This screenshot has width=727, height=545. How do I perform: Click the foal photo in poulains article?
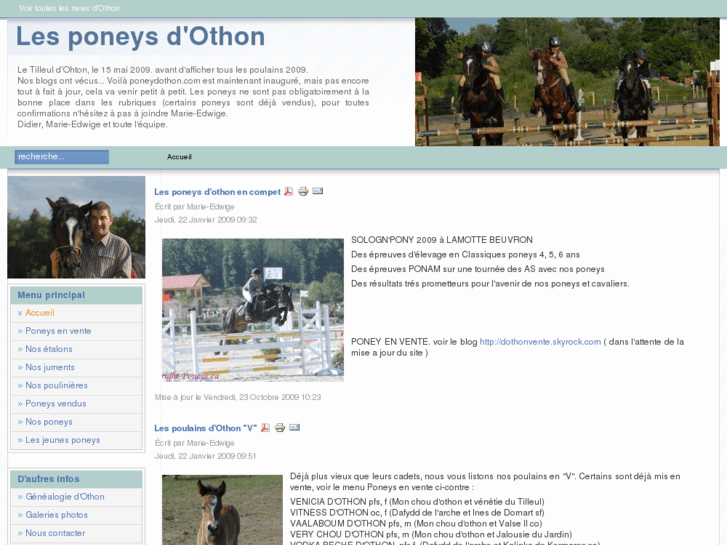(222, 510)
